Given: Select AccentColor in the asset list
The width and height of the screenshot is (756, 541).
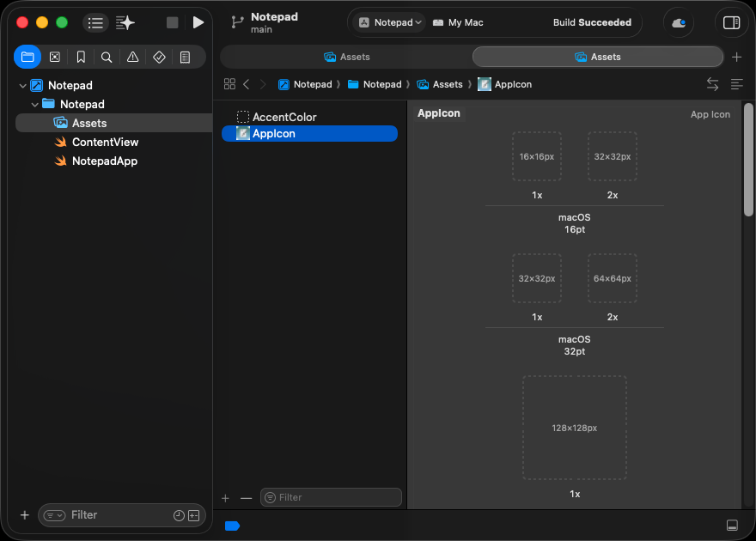Looking at the screenshot, I should [283, 117].
